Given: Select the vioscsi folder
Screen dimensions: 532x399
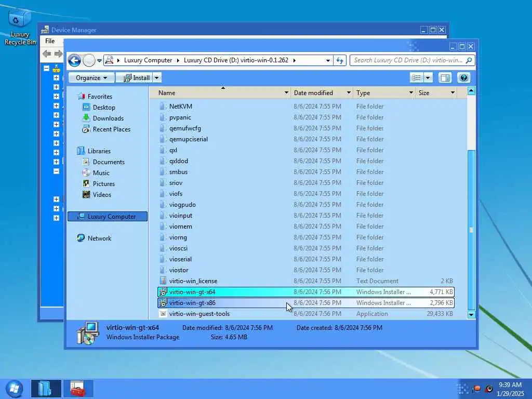Looking at the screenshot, I should pos(178,248).
